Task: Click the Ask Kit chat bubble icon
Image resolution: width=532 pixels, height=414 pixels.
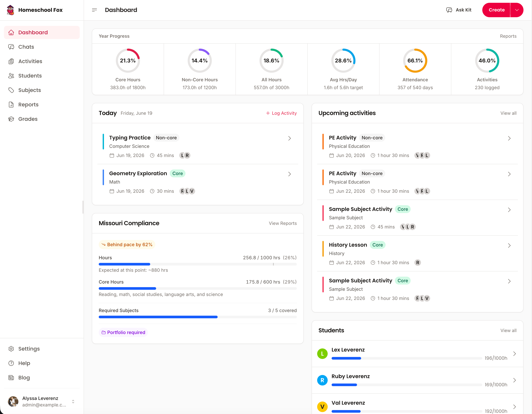Action: [449, 10]
